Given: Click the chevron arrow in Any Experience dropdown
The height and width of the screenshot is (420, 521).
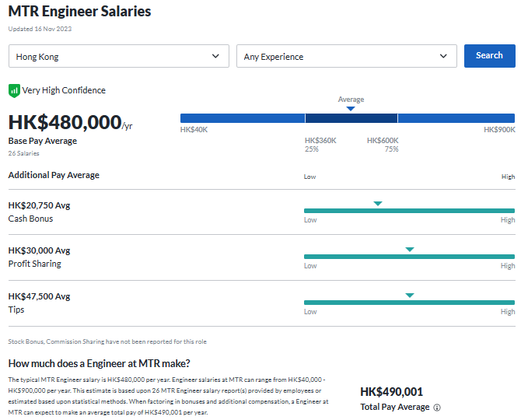Looking at the screenshot, I should (443, 56).
